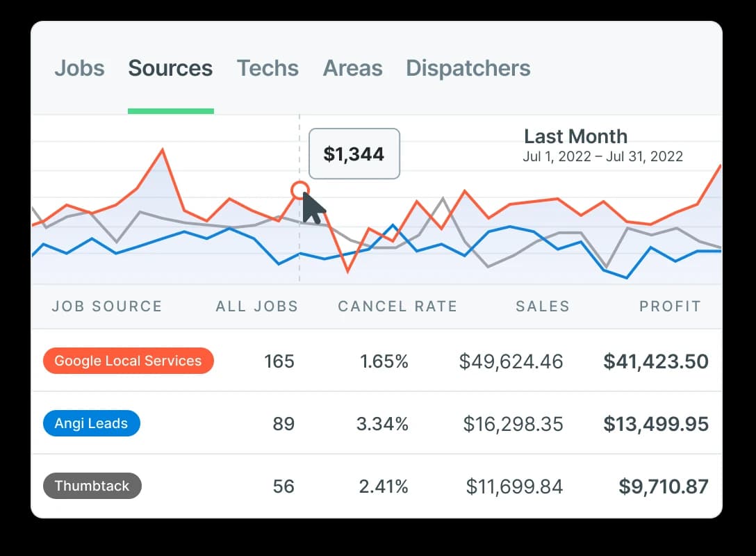
Task: Open the Techs tab
Action: (x=268, y=68)
